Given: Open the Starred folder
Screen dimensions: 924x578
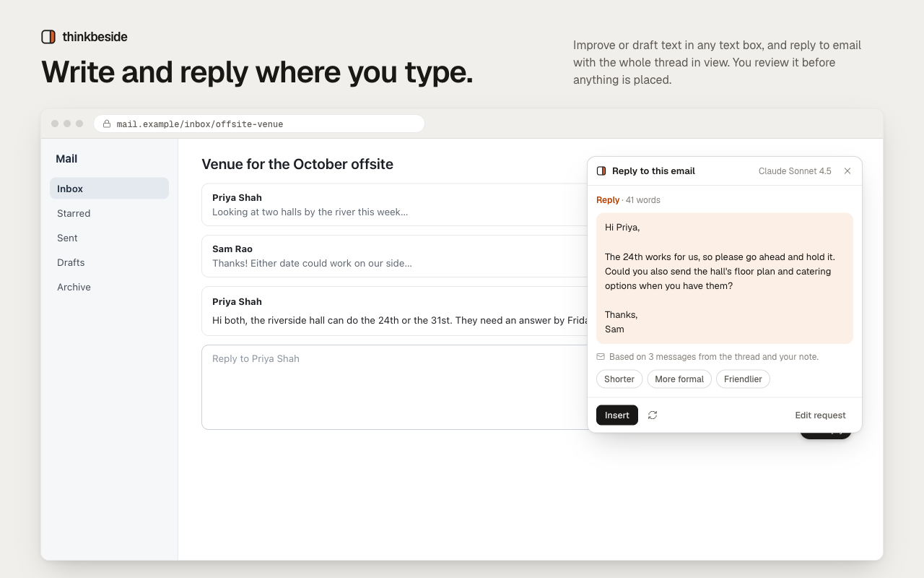Looking at the screenshot, I should tap(109, 213).
